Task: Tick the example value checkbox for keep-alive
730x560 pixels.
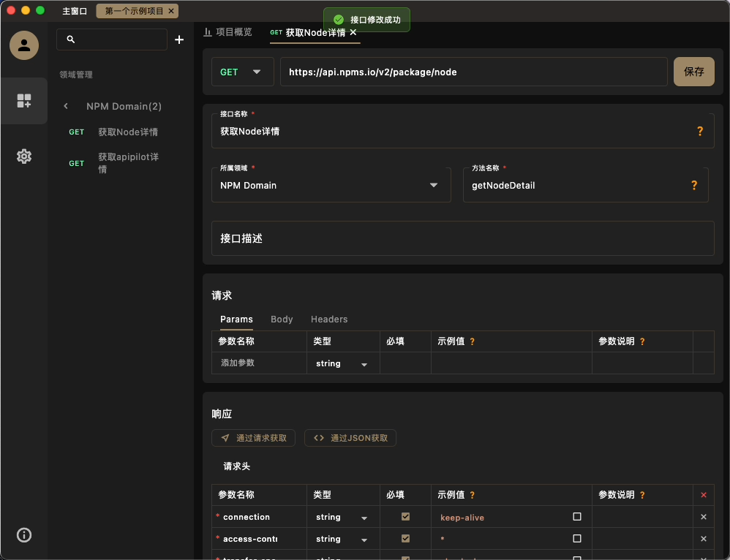Action: coord(577,517)
